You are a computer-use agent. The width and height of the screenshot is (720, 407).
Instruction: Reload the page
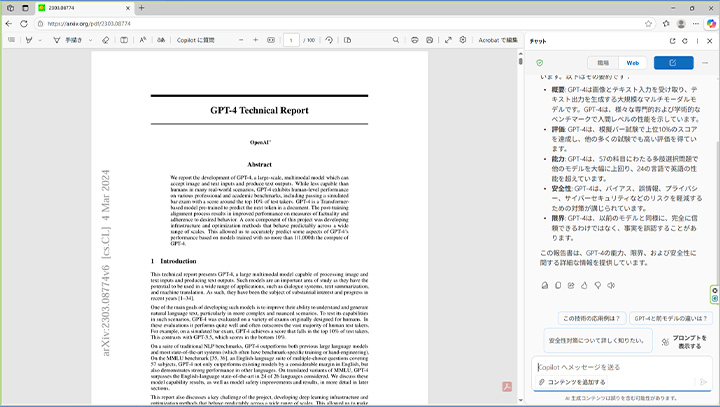pyautogui.click(x=24, y=23)
